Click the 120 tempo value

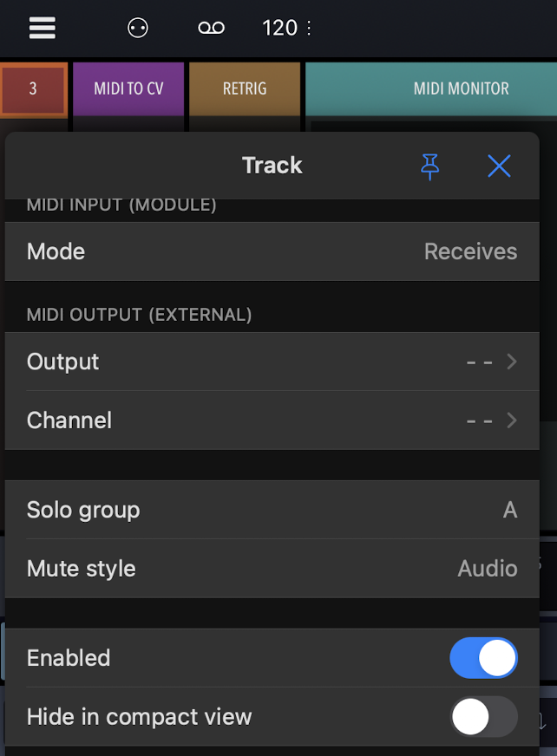pos(279,28)
